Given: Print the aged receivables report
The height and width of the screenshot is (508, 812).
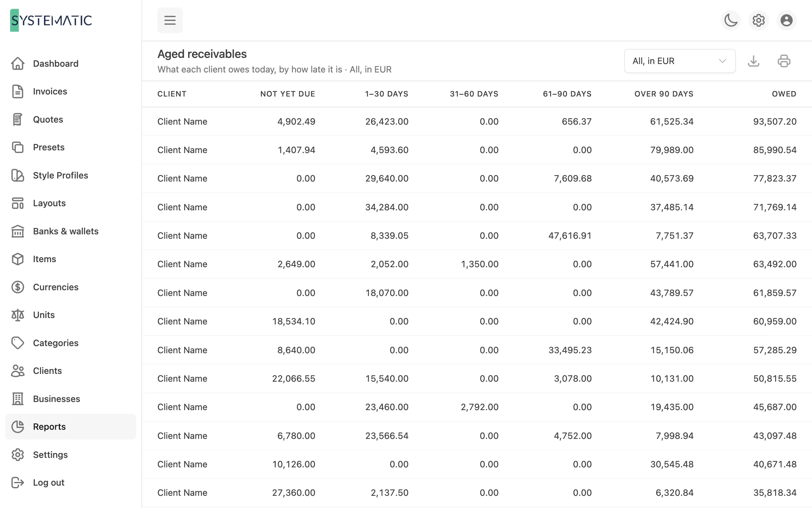Looking at the screenshot, I should tap(784, 61).
